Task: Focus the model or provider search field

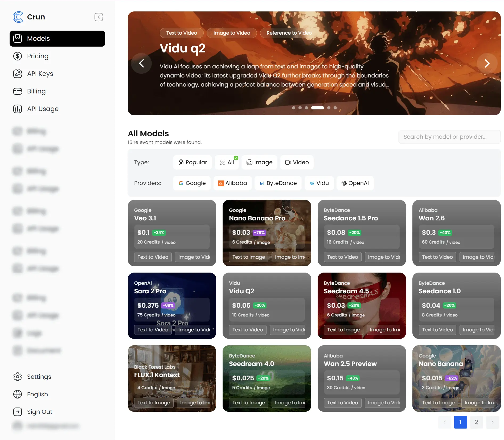Action: click(449, 137)
